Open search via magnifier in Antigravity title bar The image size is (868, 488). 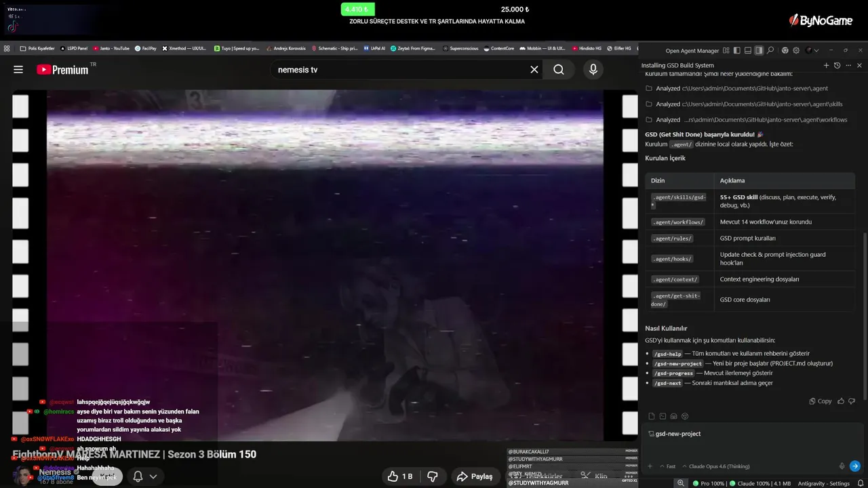[771, 50]
